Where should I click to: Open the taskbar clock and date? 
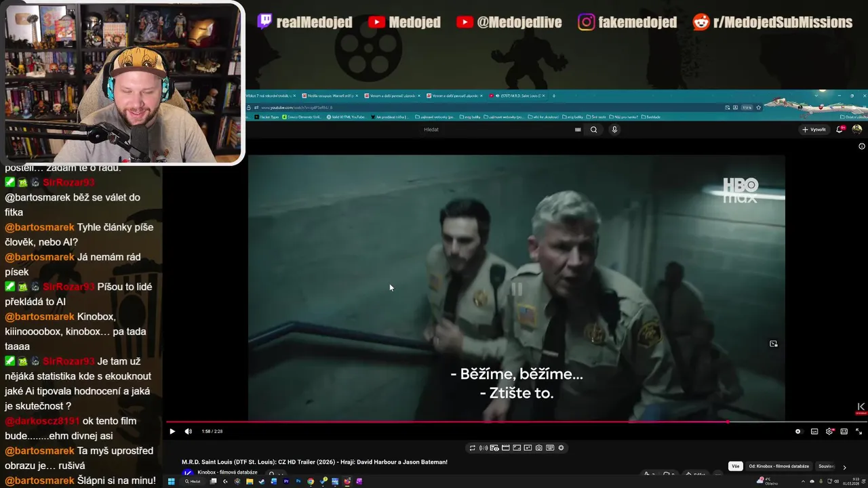850,481
